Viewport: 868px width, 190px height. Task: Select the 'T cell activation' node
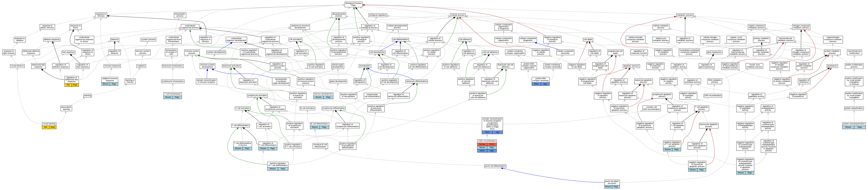(x=243, y=108)
